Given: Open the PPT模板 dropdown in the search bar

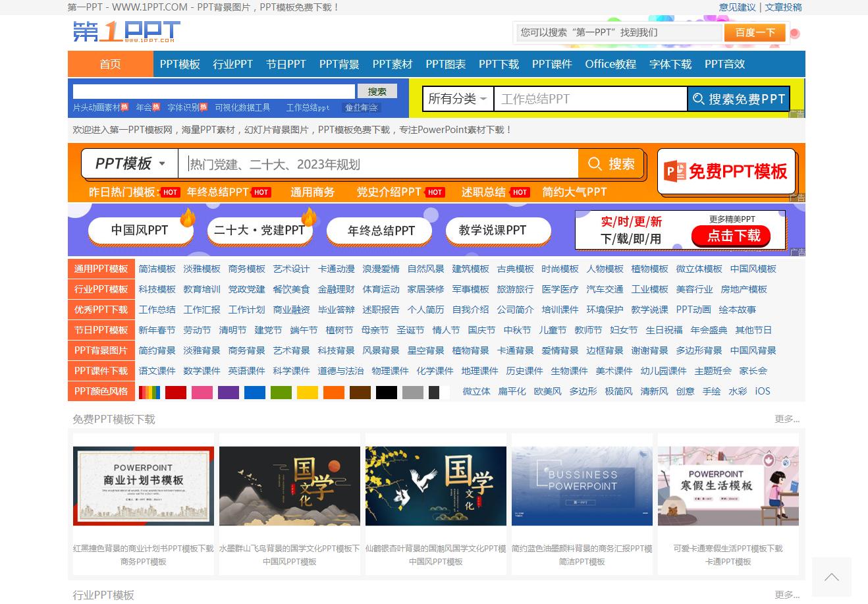Looking at the screenshot, I should click(x=129, y=163).
